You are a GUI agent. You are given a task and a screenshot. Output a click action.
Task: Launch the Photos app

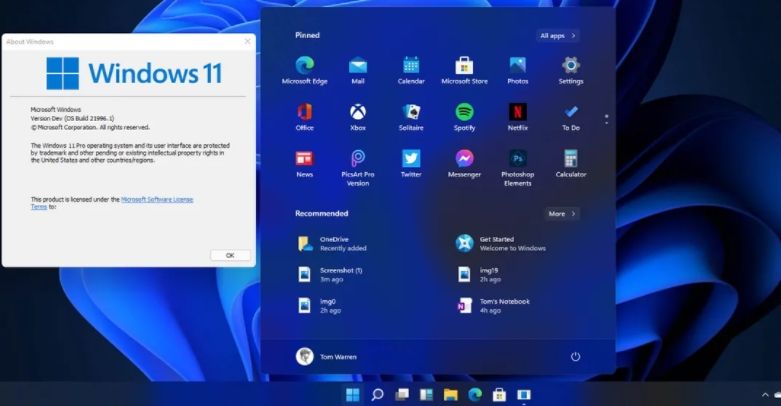(518, 70)
